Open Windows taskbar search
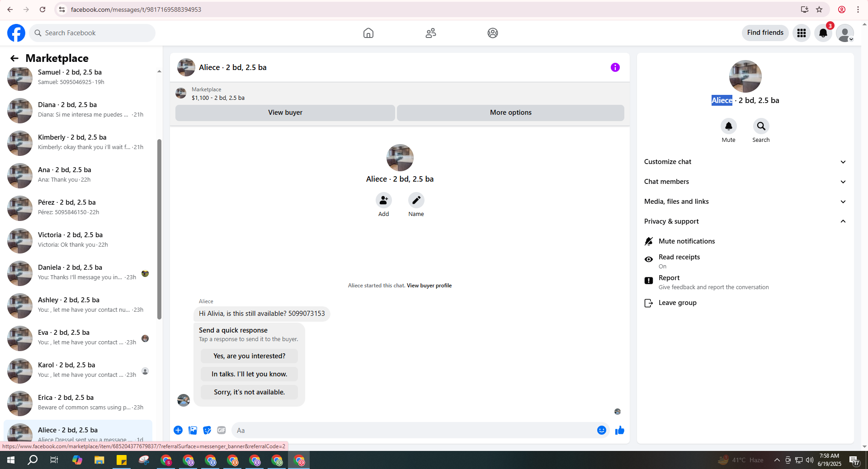This screenshot has width=868, height=469. pyautogui.click(x=33, y=460)
